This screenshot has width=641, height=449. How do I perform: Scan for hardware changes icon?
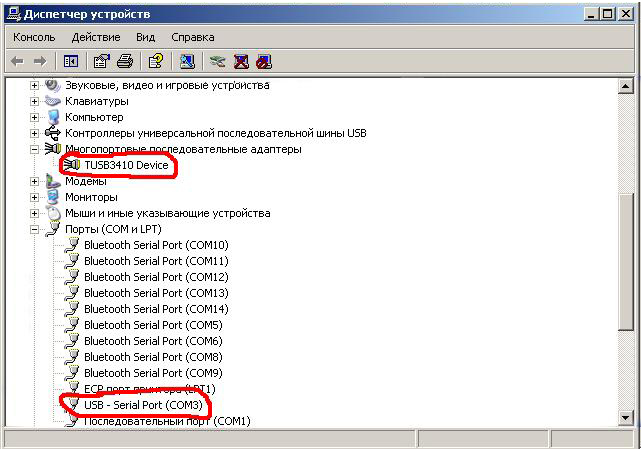pos(187,62)
